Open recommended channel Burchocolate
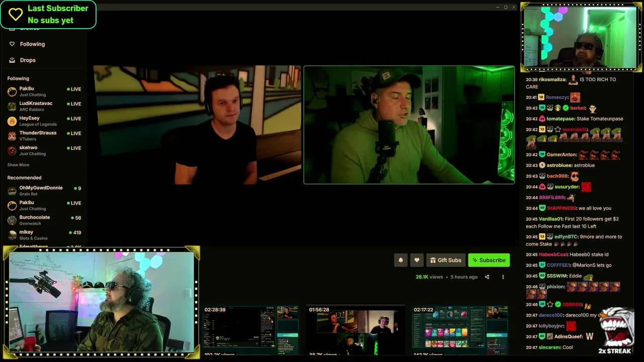The image size is (644, 362). (44, 220)
